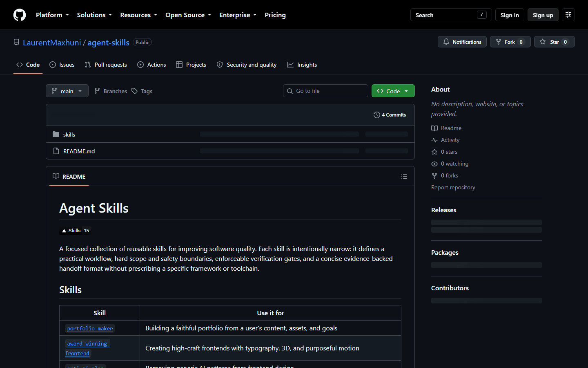Open the Projects tab
Screen dimensions: 588x368
[x=191, y=65]
